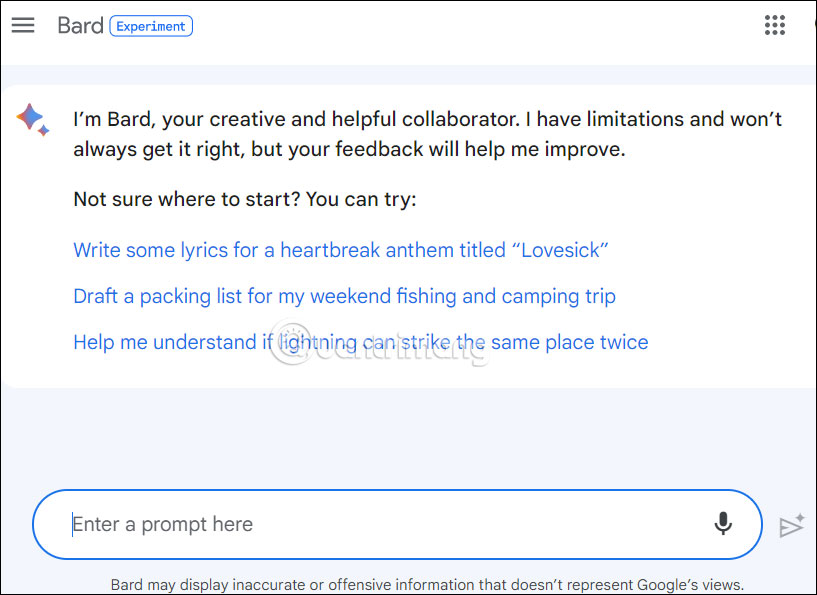Choose the lightning strike twice suggestion

(360, 342)
